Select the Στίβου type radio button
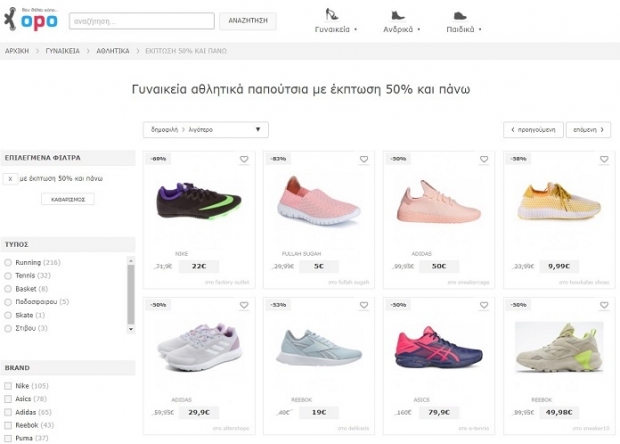This screenshot has height=444, width=620. (8, 328)
